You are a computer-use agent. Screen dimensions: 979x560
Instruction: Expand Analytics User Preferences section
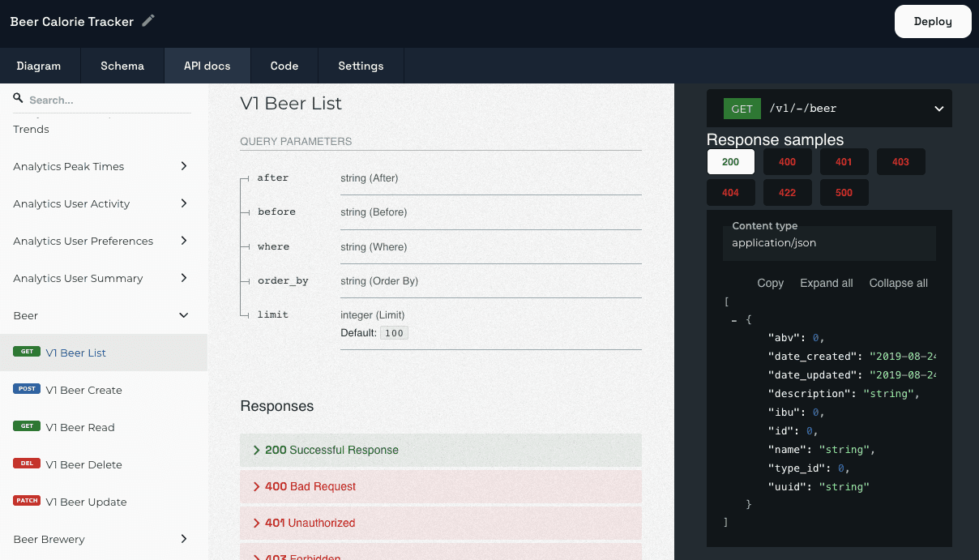(184, 241)
